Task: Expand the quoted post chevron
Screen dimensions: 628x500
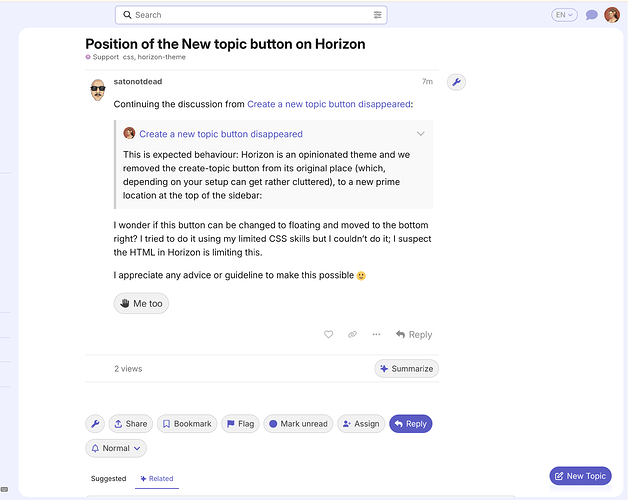Action: (421, 133)
